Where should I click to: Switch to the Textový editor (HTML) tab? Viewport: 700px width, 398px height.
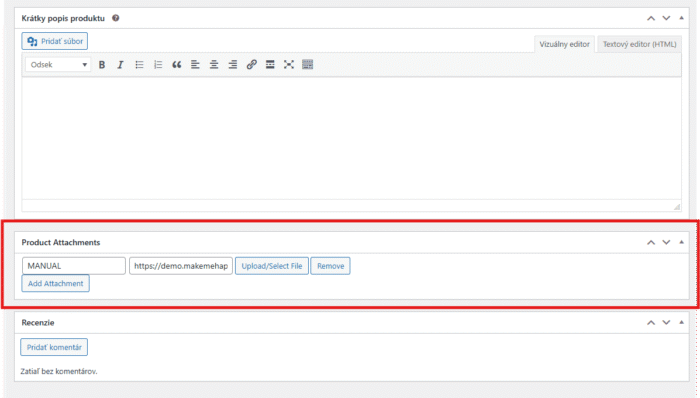click(639, 44)
